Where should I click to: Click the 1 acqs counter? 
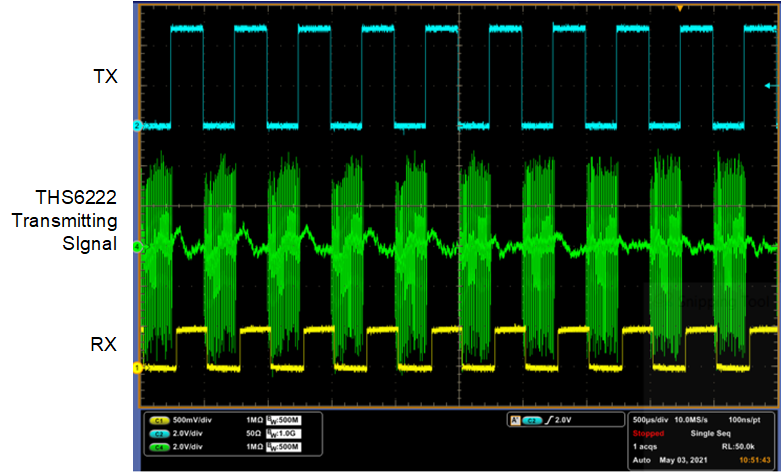click(645, 447)
